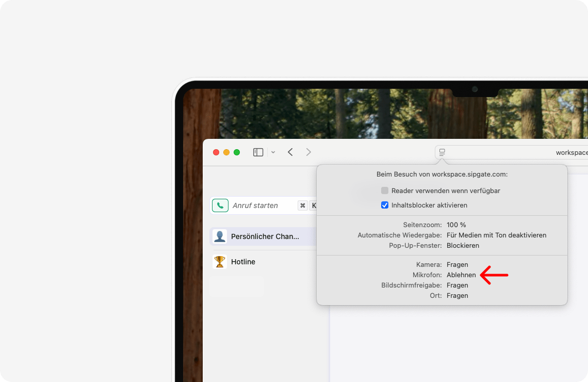This screenshot has width=588, height=382.
Task: Open Persönlicher Chan... channel
Action: point(263,236)
